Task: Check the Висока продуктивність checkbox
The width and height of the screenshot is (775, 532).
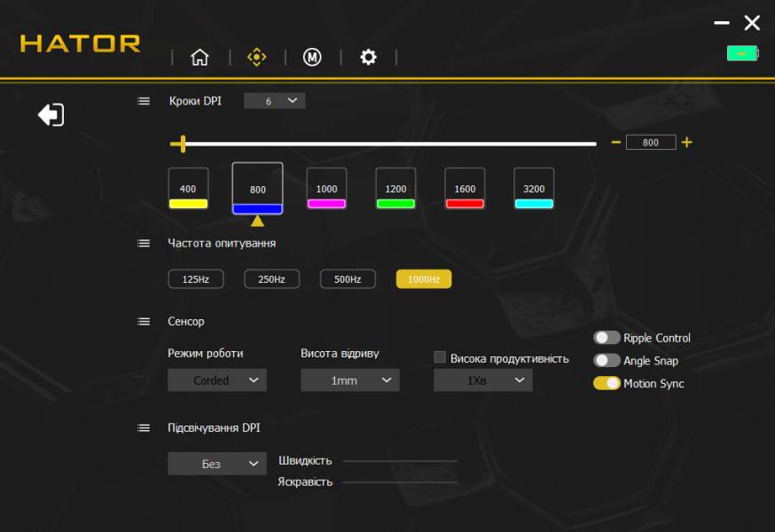Action: tap(440, 357)
